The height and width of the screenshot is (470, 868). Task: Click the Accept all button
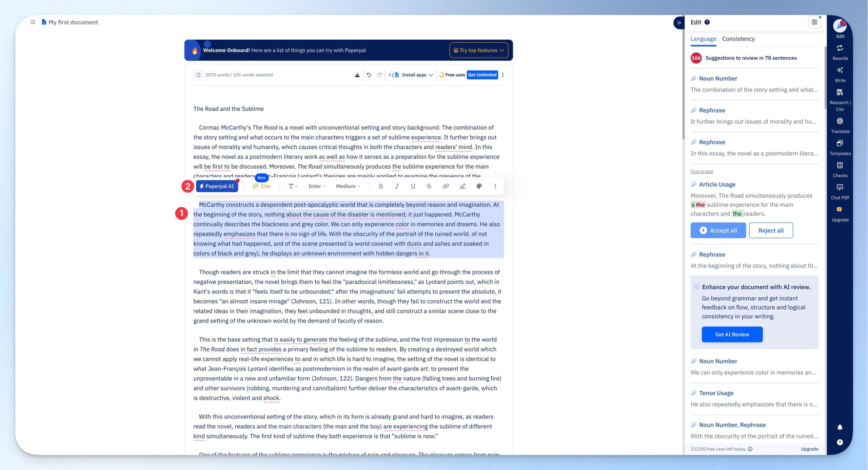(718, 230)
